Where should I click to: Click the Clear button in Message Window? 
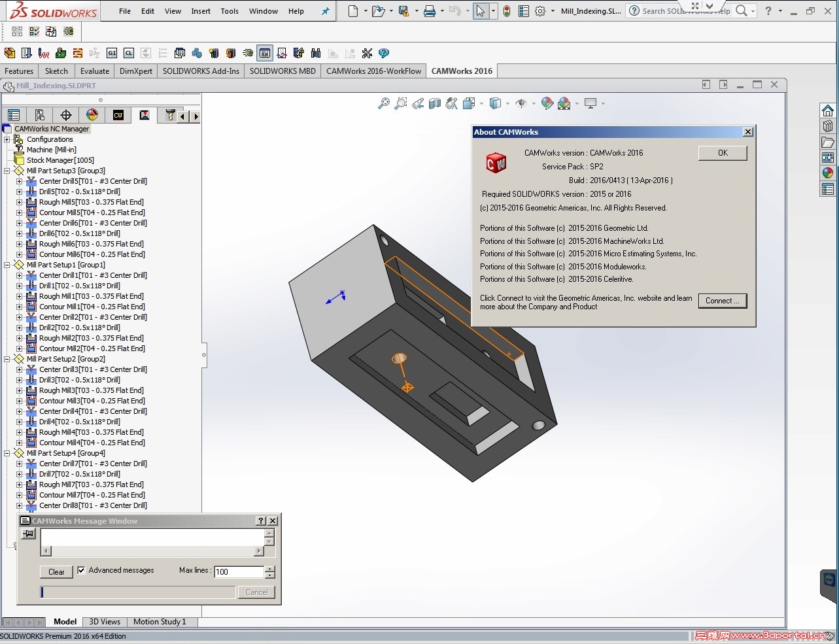(x=56, y=572)
